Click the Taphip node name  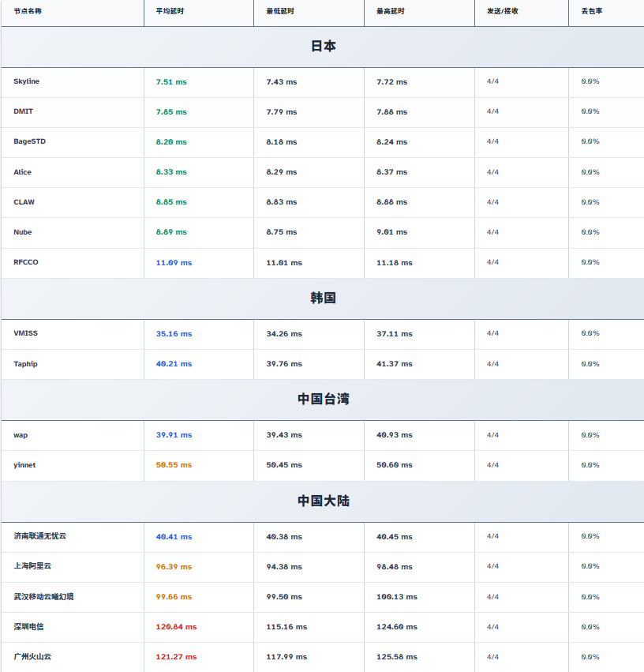(25, 364)
